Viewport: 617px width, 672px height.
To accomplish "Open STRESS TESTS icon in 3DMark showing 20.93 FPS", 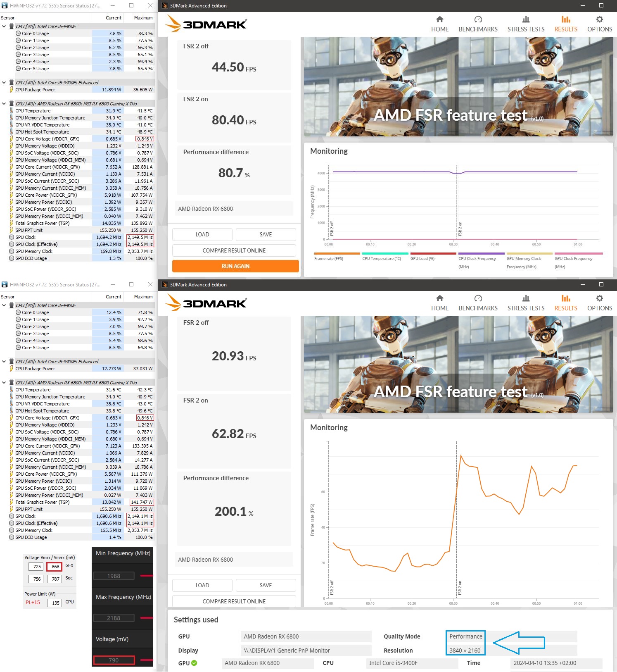I will click(x=526, y=298).
